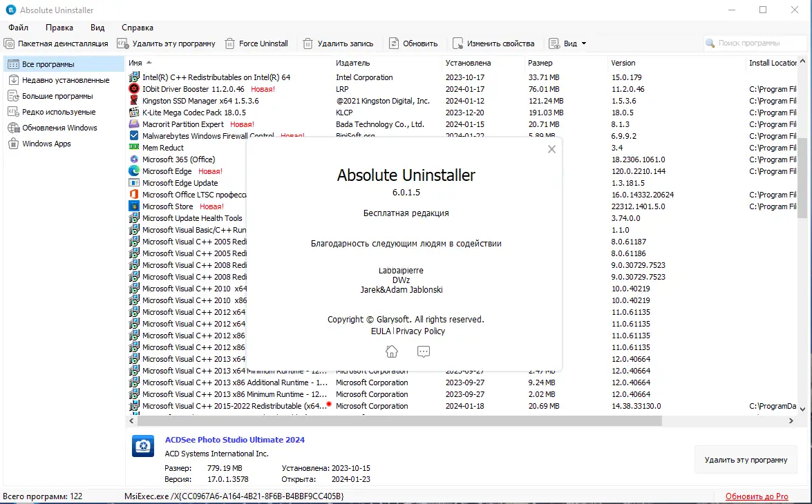
Task: Open the Файл menu
Action: coord(18,28)
